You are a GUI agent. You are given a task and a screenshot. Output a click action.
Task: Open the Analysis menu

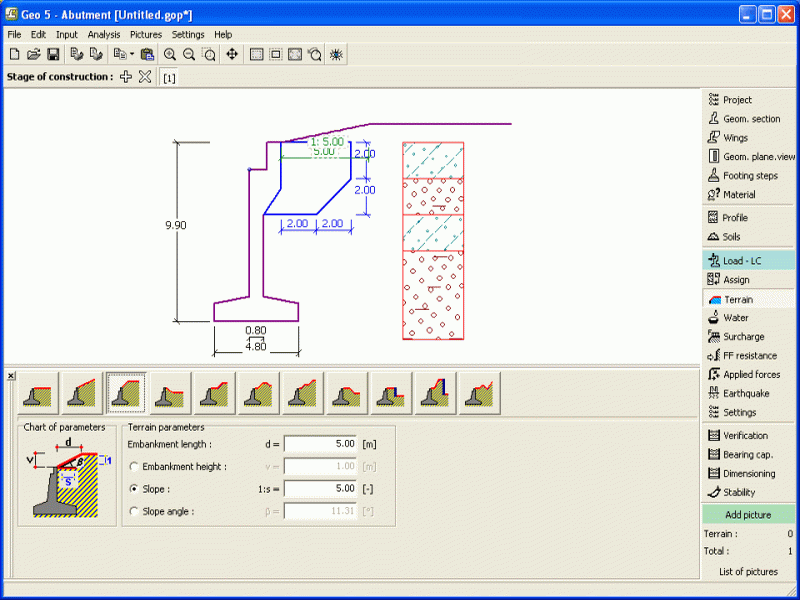[x=103, y=34]
